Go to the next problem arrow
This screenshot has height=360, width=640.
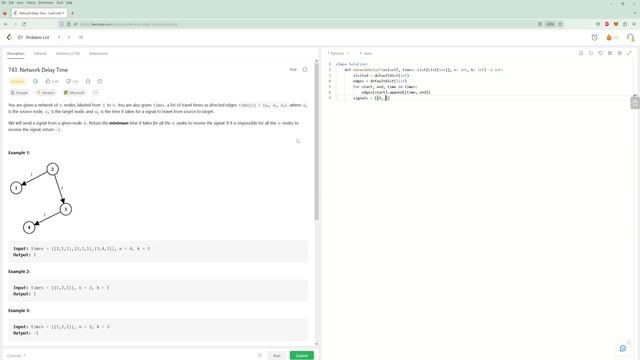point(69,37)
